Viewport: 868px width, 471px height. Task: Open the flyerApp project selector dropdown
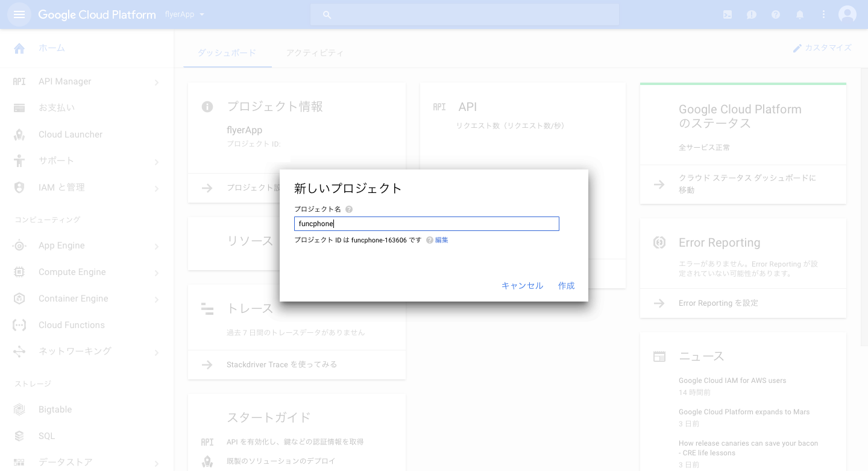(184, 14)
